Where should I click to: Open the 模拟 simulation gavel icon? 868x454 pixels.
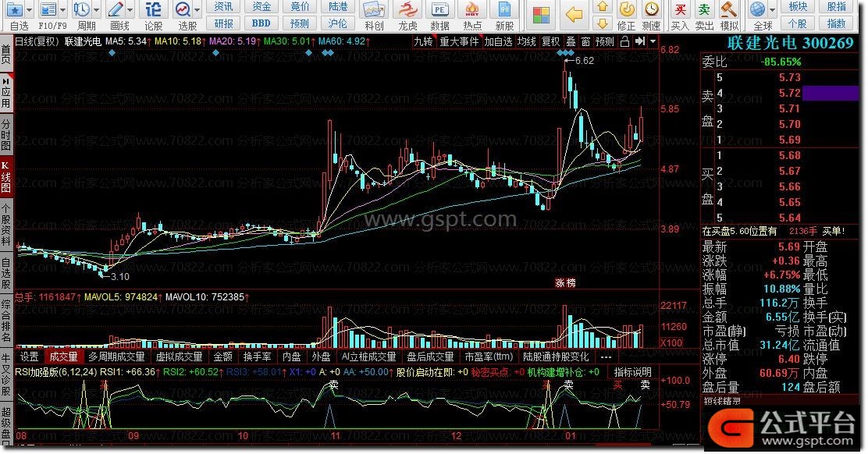(x=728, y=10)
